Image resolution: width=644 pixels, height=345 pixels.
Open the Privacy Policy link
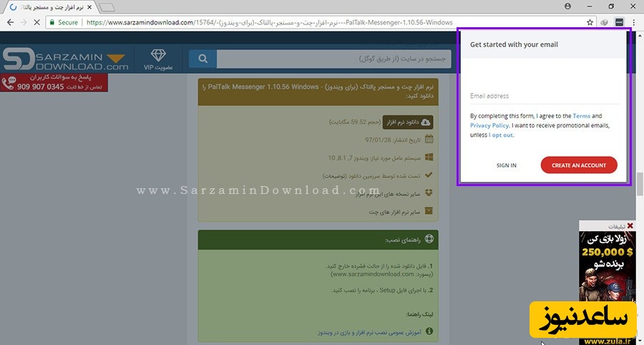click(x=489, y=125)
